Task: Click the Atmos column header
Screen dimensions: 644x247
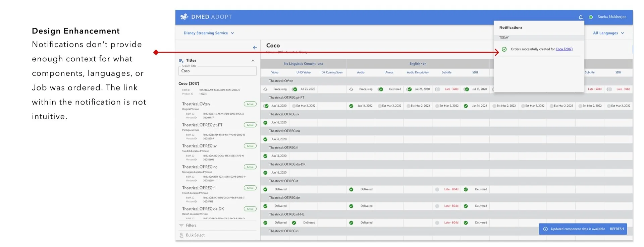Action: tap(389, 72)
